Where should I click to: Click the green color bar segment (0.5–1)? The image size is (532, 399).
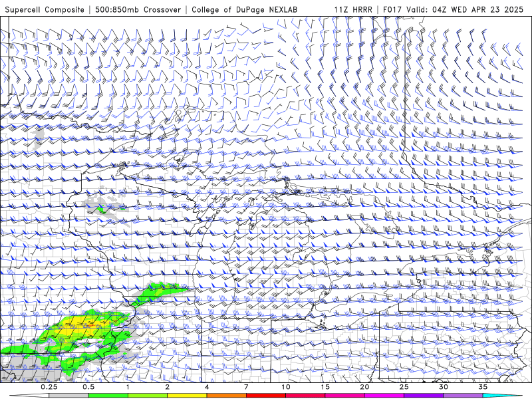point(108,396)
